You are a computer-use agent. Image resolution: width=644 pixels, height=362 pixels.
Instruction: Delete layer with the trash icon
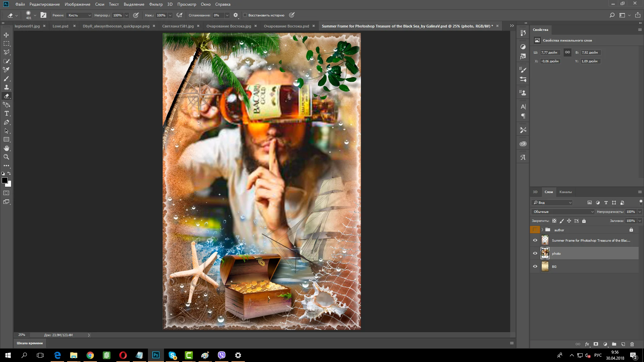[x=632, y=344]
